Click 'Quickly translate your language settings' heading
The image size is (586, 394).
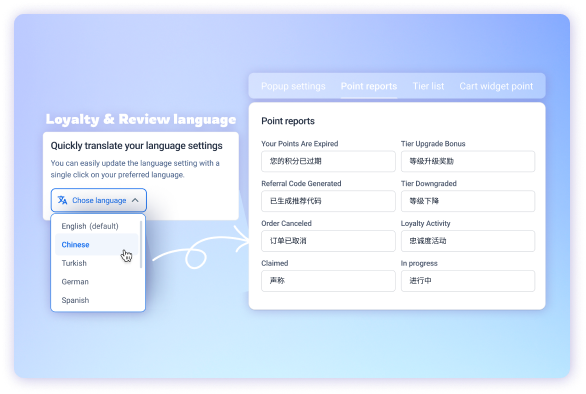pyautogui.click(x=136, y=146)
